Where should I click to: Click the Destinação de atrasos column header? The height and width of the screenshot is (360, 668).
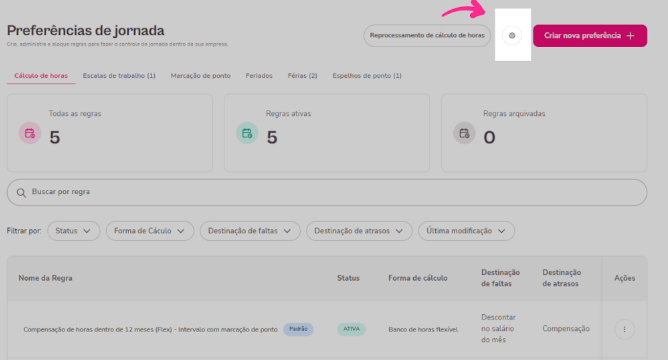tap(561, 278)
